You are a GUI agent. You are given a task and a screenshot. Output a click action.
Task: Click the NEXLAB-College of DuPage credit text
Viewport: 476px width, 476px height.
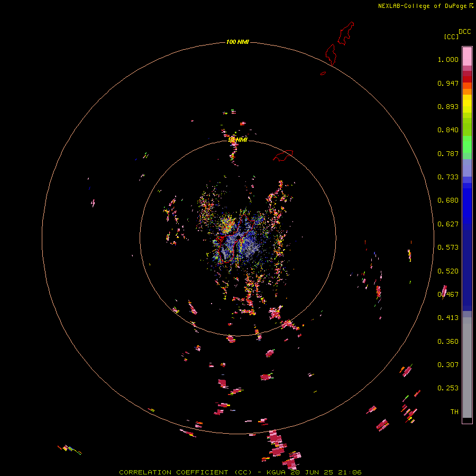422,6
